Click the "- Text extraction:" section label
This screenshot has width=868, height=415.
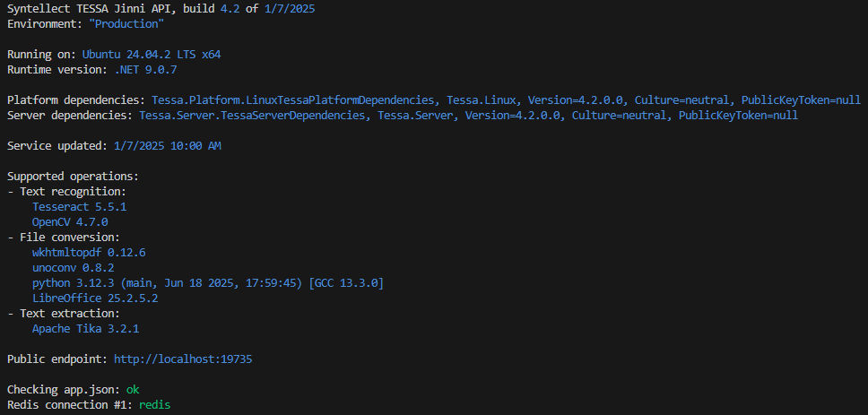coord(63,314)
